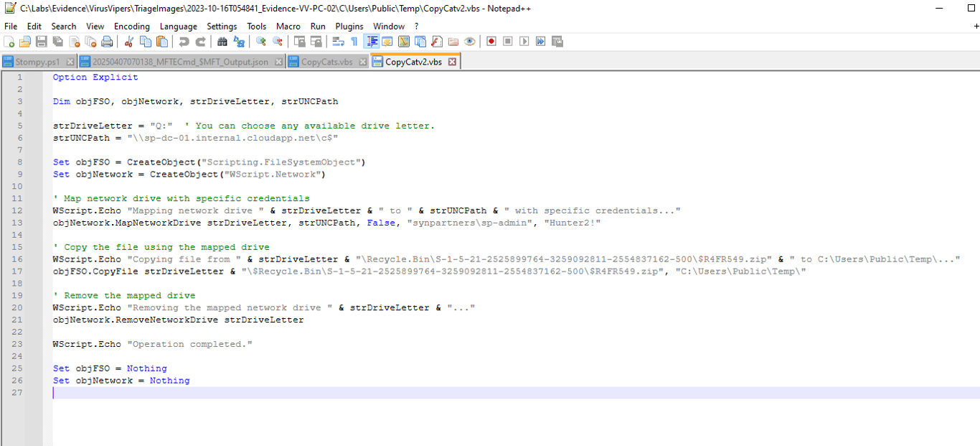980x446 pixels.
Task: Click the Save All toolbar icon
Action: (57, 42)
